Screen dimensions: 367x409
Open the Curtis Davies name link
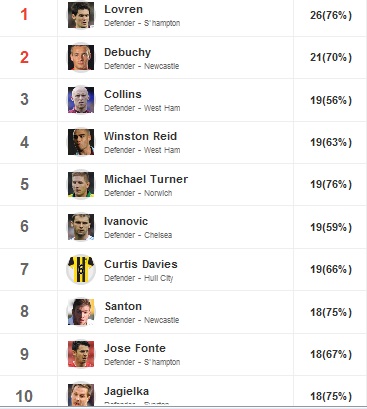coord(141,264)
